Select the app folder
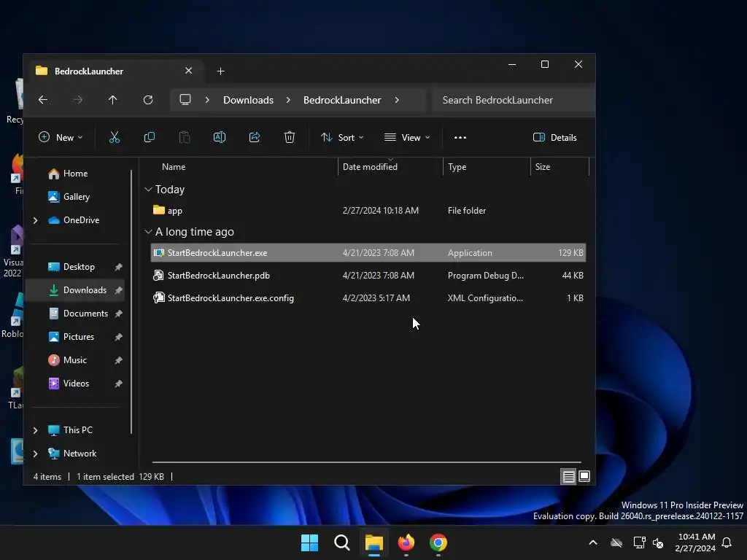This screenshot has width=747, height=560. click(368, 211)
